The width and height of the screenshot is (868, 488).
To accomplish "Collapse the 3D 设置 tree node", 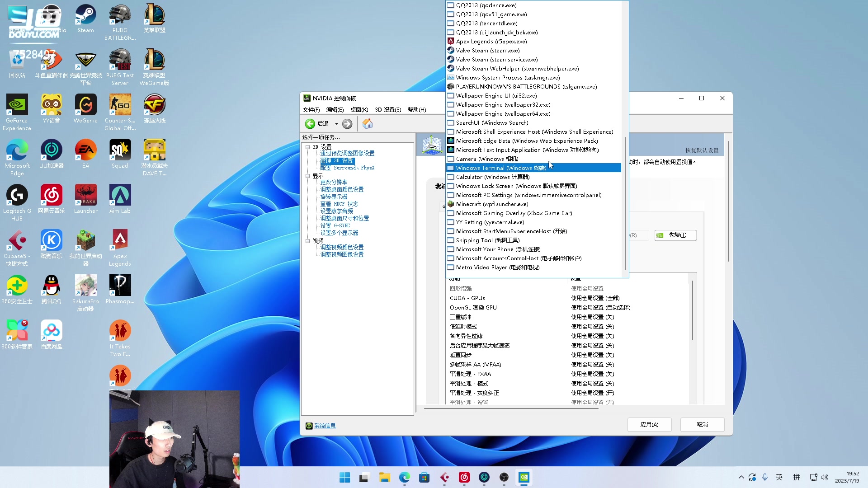I will pyautogui.click(x=308, y=147).
